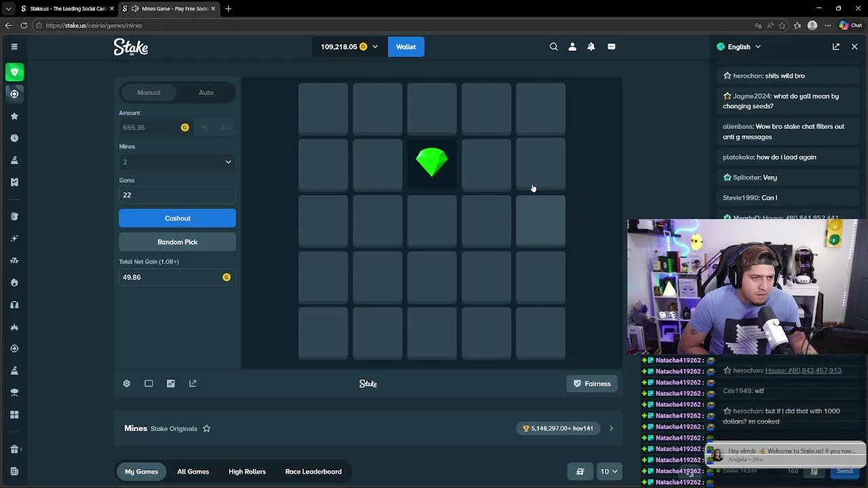The width and height of the screenshot is (868, 488).
Task: Select the My Games tab
Action: pos(141,472)
